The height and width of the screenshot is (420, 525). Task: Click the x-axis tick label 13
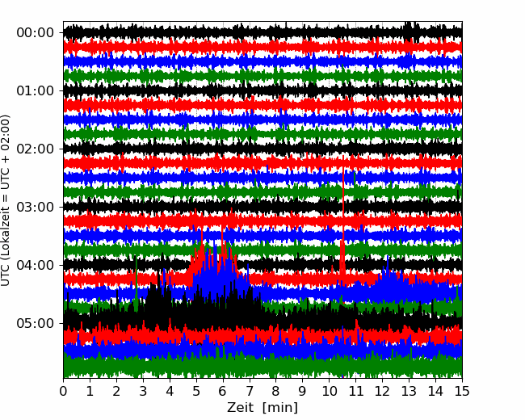[x=409, y=391]
